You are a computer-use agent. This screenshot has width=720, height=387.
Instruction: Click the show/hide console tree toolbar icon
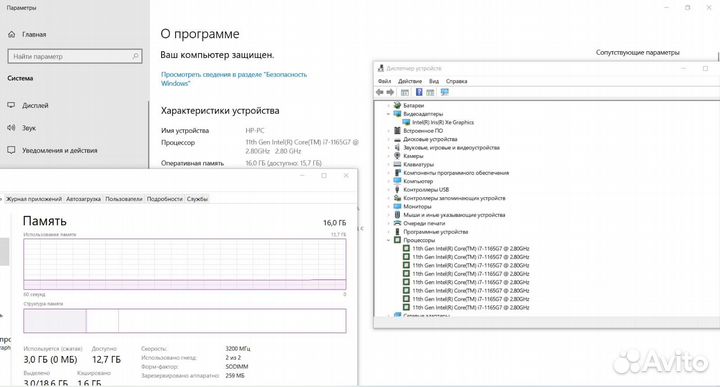[405, 92]
